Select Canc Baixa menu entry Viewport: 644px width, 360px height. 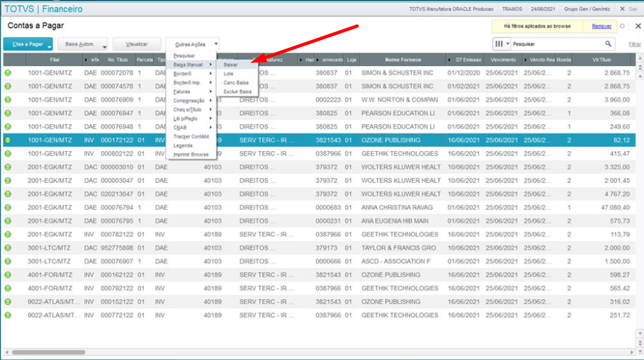(x=236, y=83)
